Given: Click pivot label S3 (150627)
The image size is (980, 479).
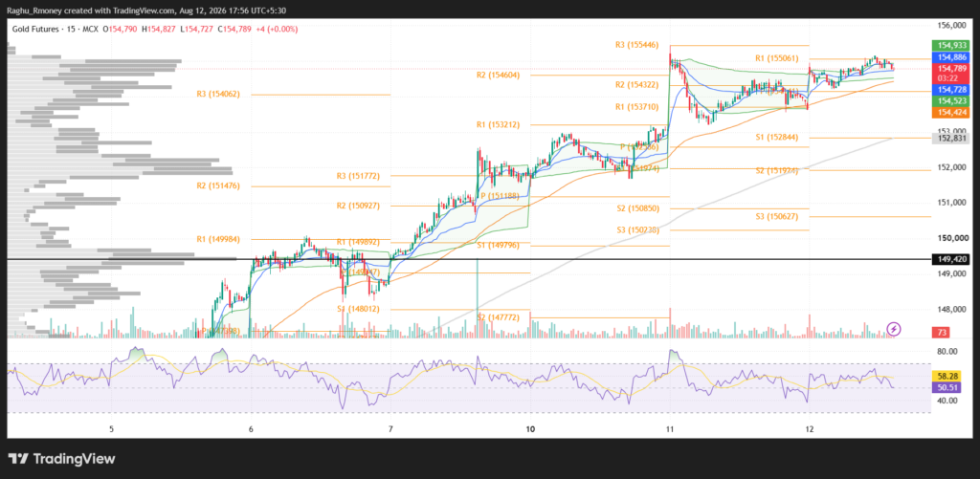Looking at the screenshot, I should tap(777, 217).
